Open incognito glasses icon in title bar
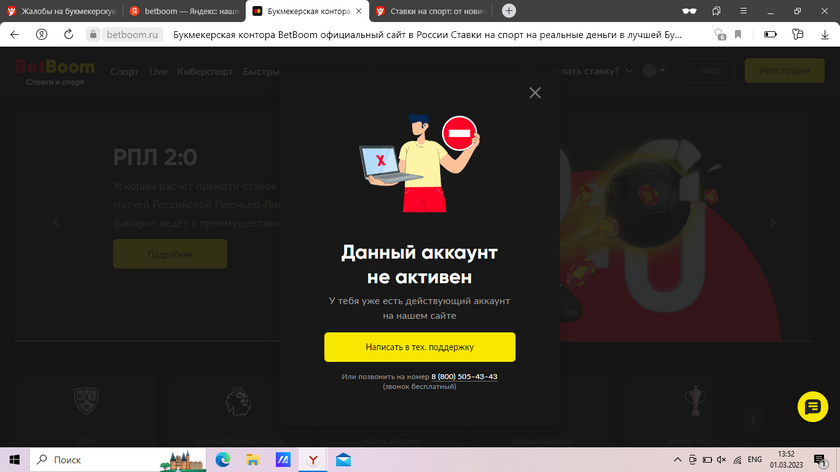Viewport: 840px width, 472px height. pos(689,11)
